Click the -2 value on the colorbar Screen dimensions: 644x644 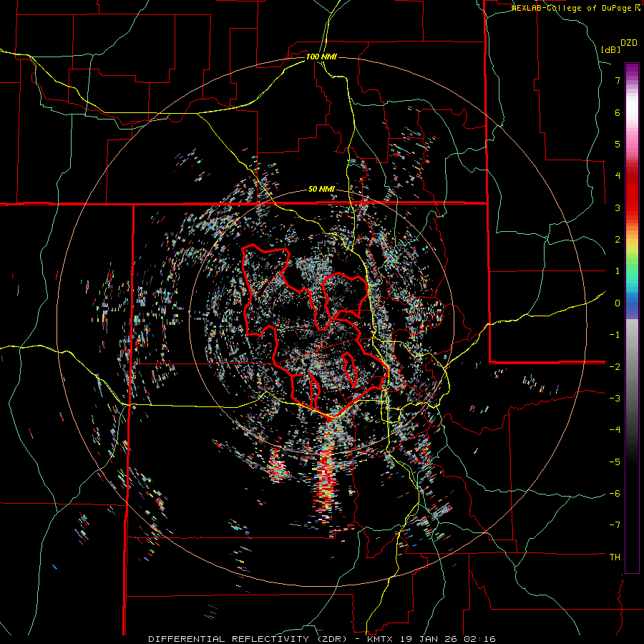click(x=615, y=366)
